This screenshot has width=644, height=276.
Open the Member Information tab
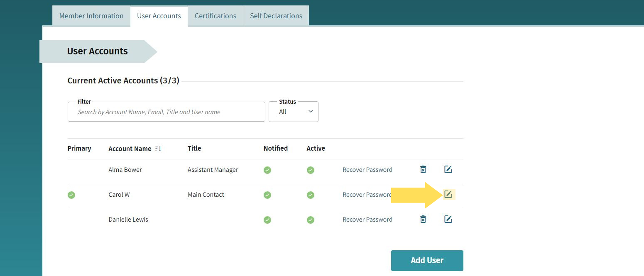click(x=91, y=16)
